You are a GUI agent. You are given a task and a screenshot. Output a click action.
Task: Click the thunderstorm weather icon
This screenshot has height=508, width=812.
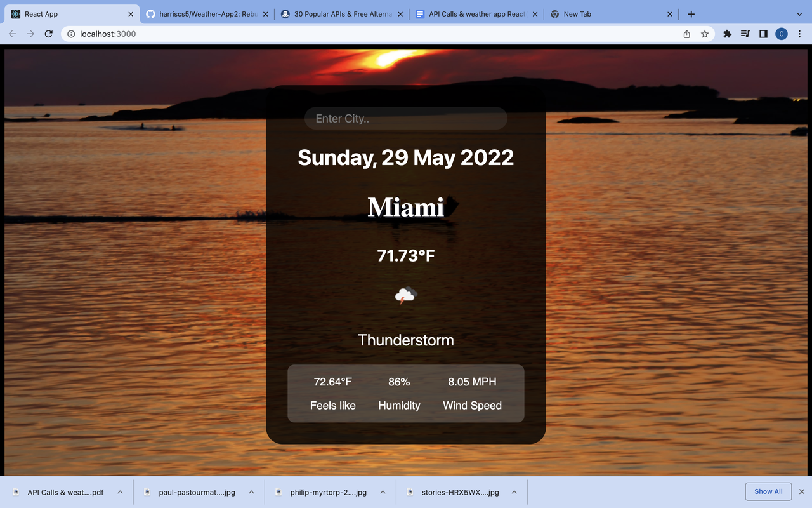[x=405, y=295]
